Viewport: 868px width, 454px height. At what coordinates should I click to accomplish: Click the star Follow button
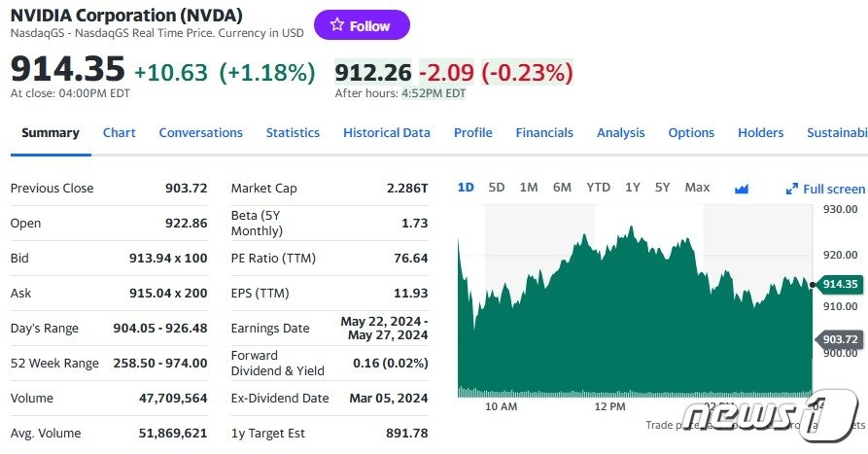point(362,25)
